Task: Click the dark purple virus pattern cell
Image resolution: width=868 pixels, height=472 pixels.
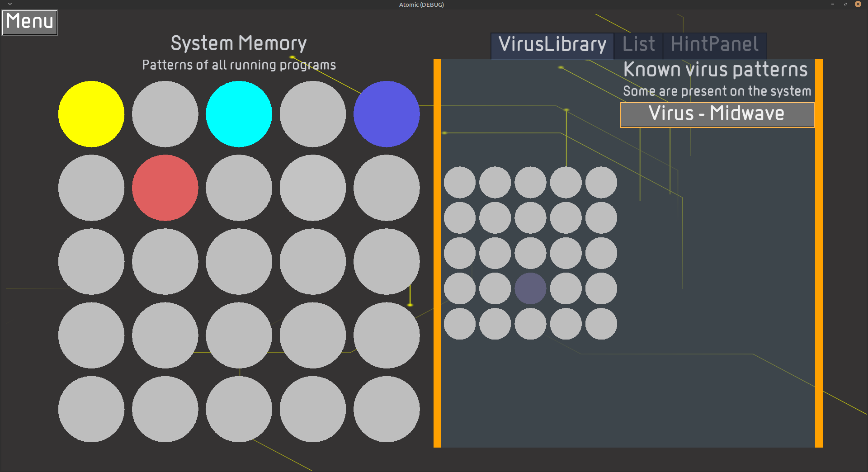Action: 530,288
